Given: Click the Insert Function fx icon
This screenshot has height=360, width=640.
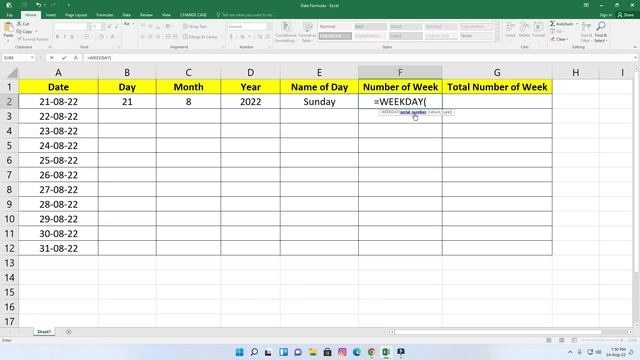Looking at the screenshot, I should [76, 58].
